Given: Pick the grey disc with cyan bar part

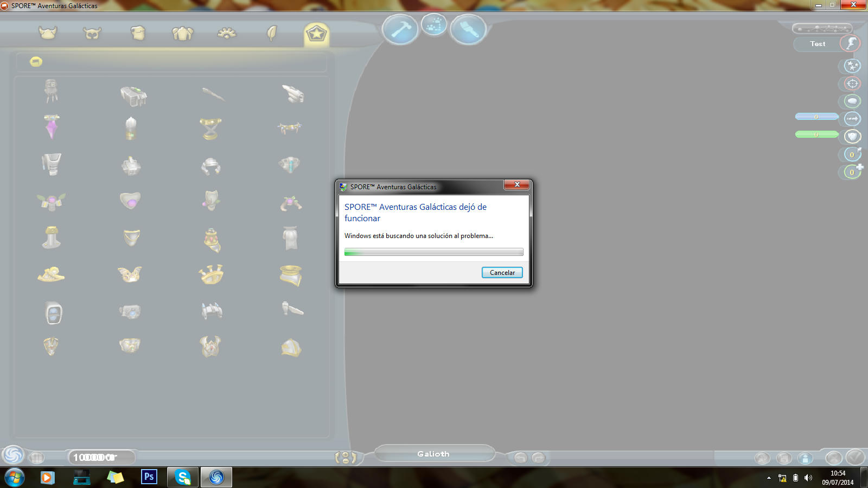Looking at the screenshot, I should click(290, 165).
